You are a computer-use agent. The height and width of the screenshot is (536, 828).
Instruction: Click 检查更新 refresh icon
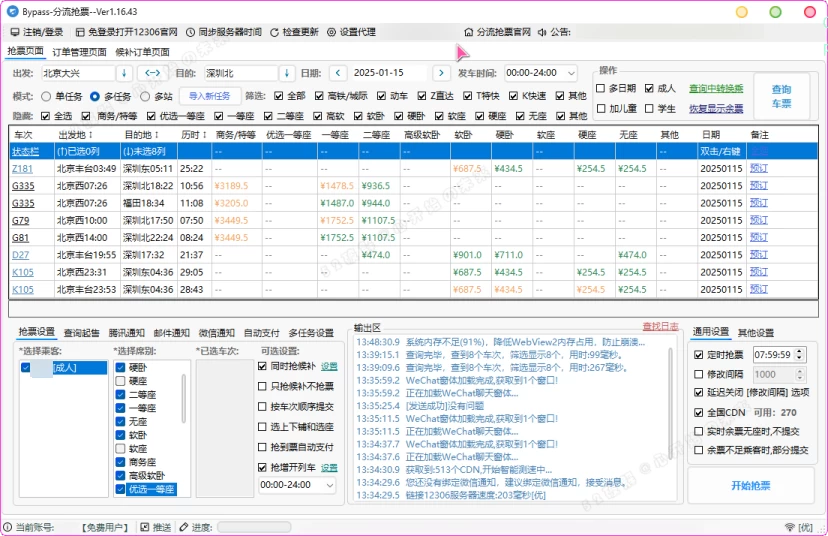275,32
